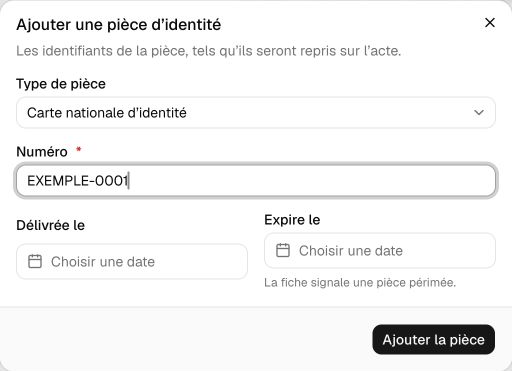
Task: Click the subtitle about identifiants de la pièce
Action: click(209, 51)
